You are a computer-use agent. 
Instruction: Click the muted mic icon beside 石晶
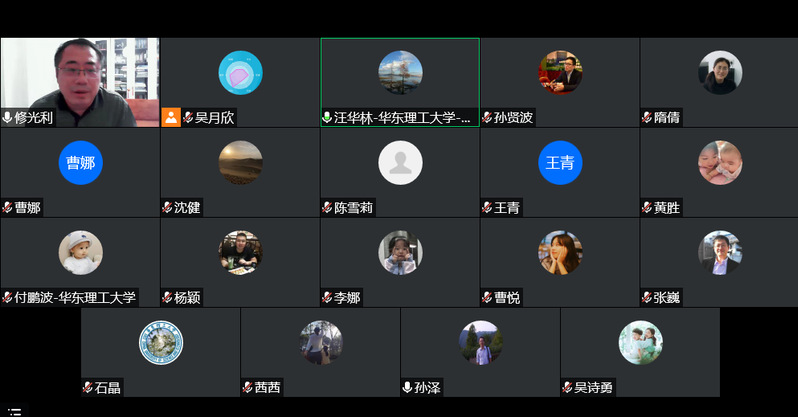(x=88, y=387)
